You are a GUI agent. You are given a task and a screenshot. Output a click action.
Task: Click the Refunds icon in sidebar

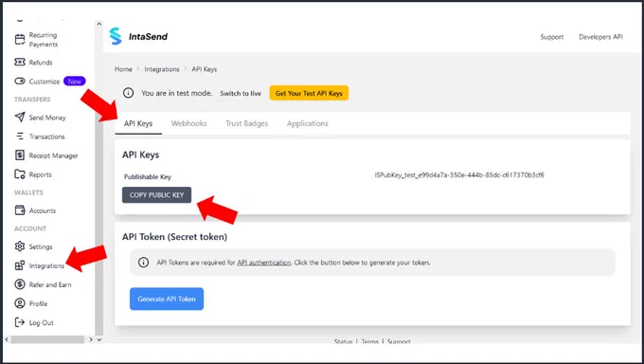pyautogui.click(x=20, y=63)
